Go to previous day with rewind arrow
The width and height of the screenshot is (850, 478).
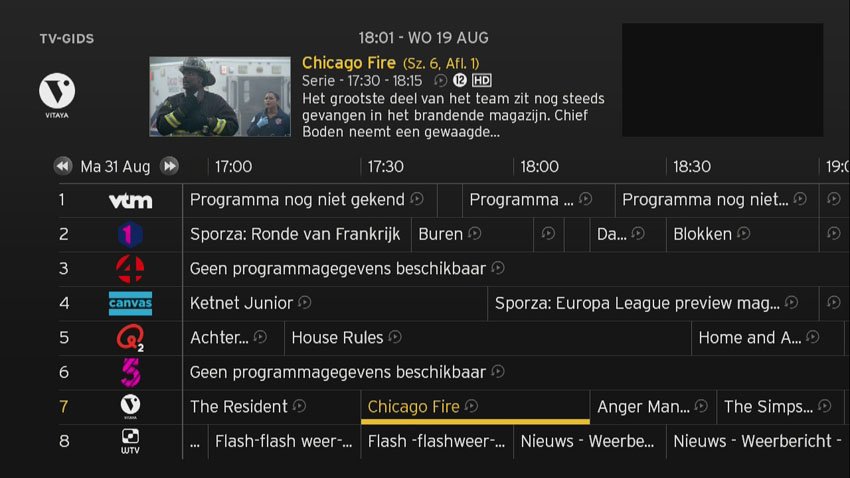click(63, 166)
